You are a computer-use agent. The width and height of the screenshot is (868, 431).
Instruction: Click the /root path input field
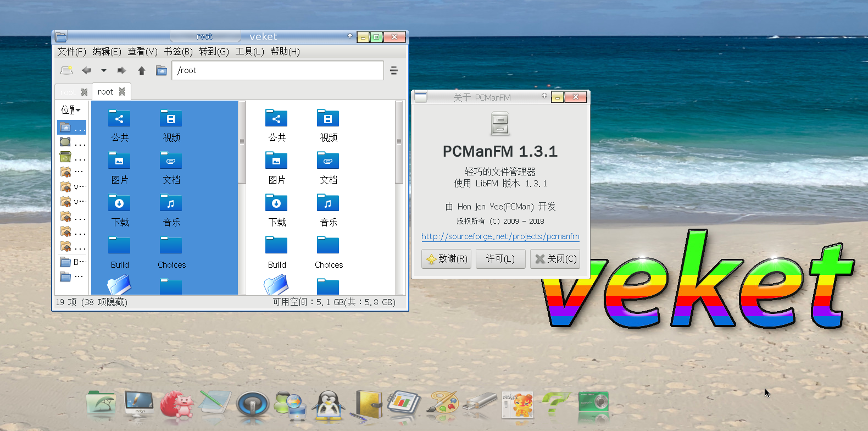coord(277,70)
